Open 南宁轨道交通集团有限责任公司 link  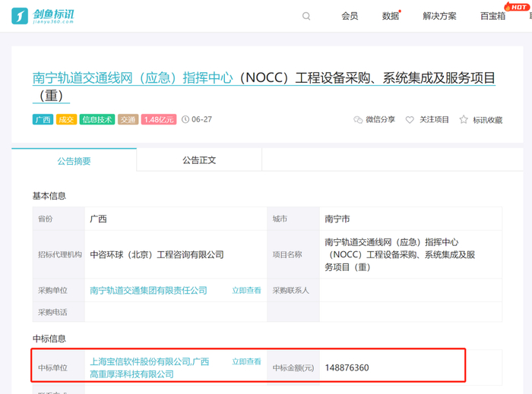(148, 290)
